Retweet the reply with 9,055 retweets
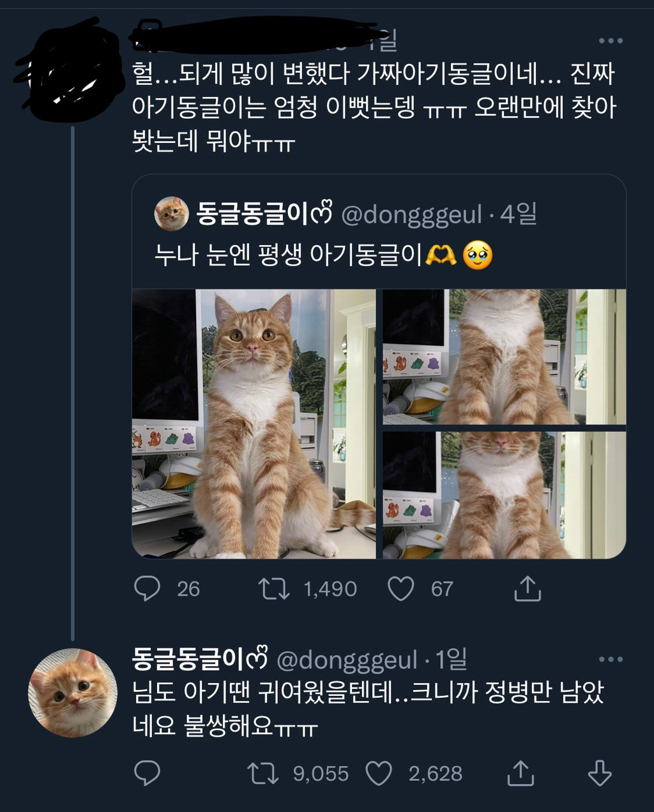This screenshot has height=812, width=654. [x=262, y=774]
